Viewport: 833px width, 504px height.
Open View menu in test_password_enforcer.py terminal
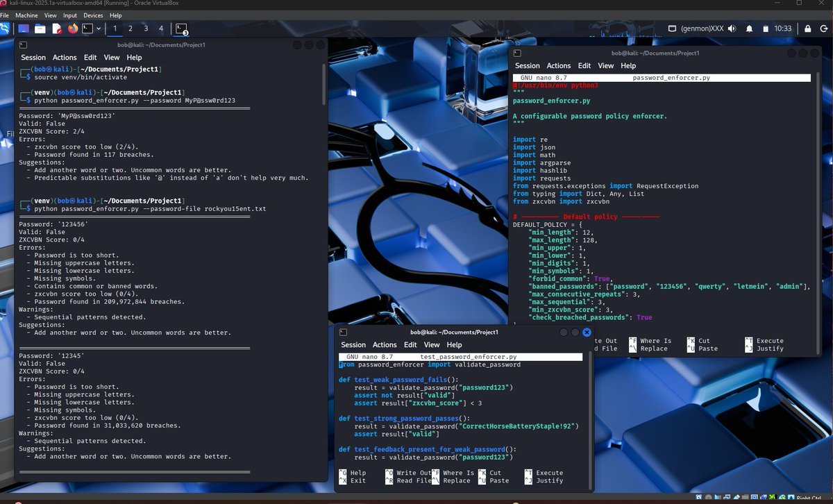(432, 345)
